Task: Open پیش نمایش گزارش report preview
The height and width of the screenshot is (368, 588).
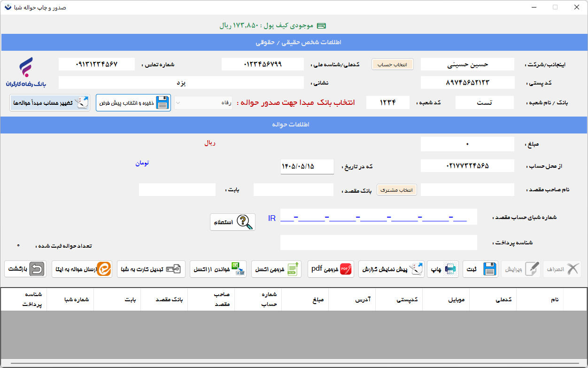Action: (392, 269)
